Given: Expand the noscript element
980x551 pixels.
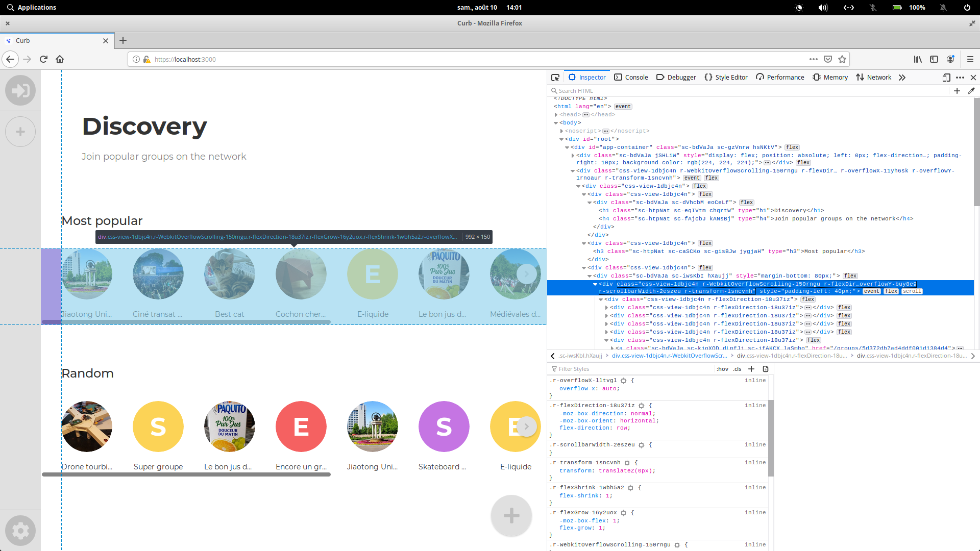Looking at the screenshot, I should coord(561,131).
